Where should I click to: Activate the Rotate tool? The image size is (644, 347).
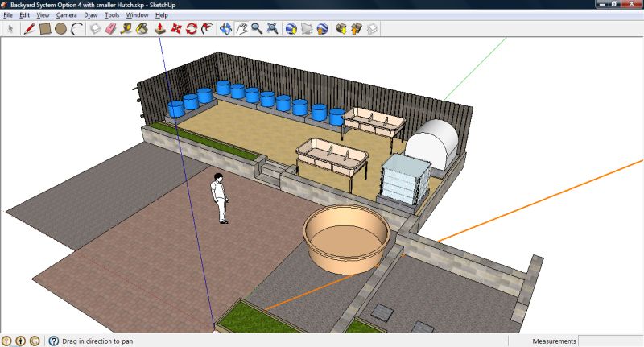(x=192, y=29)
